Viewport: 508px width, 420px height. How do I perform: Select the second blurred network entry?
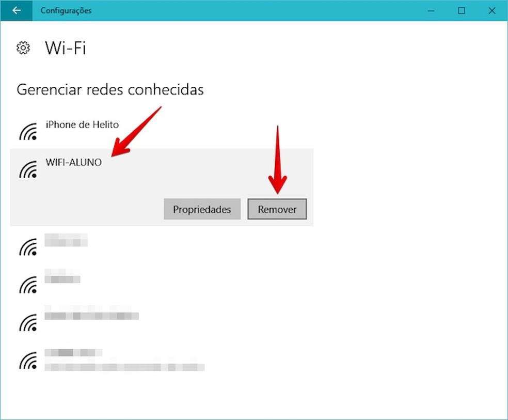62,276
